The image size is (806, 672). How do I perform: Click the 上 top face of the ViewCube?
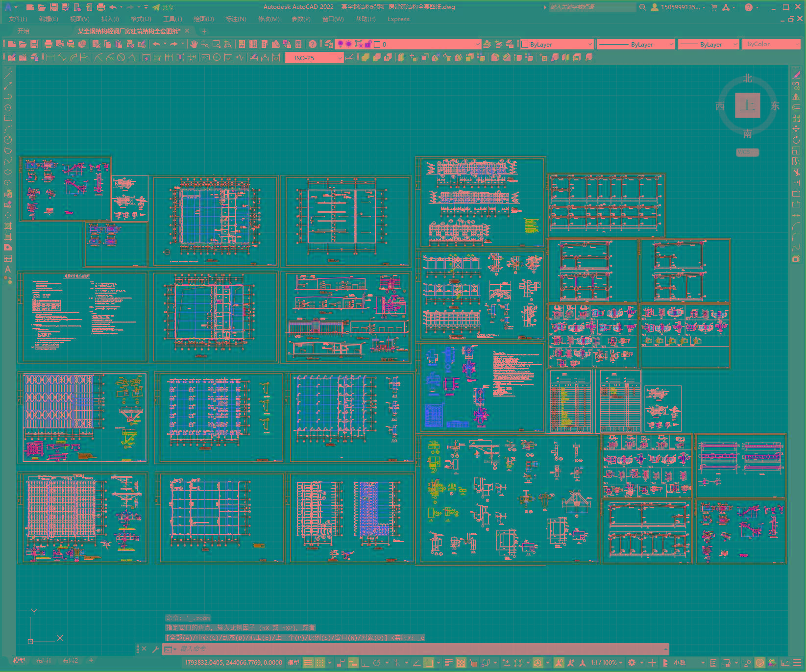(x=748, y=105)
